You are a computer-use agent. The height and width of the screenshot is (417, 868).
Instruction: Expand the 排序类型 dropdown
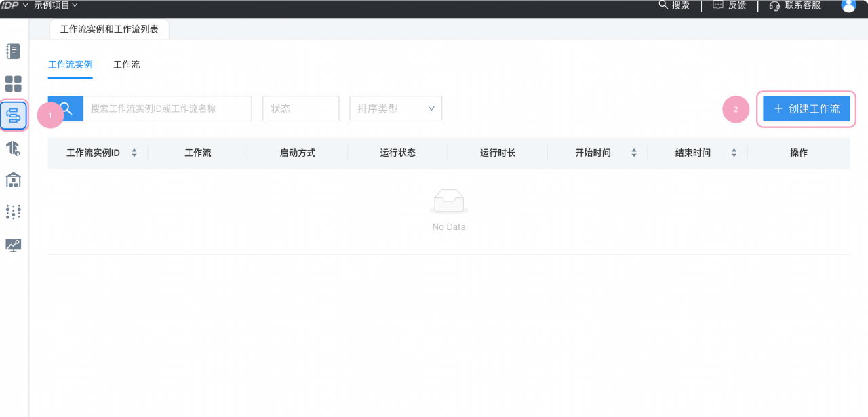point(395,108)
